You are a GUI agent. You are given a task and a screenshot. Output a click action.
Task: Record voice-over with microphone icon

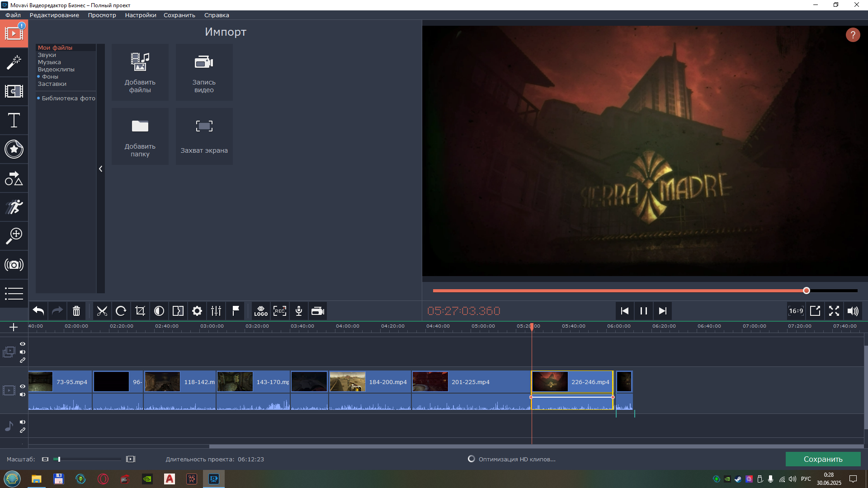point(299,311)
